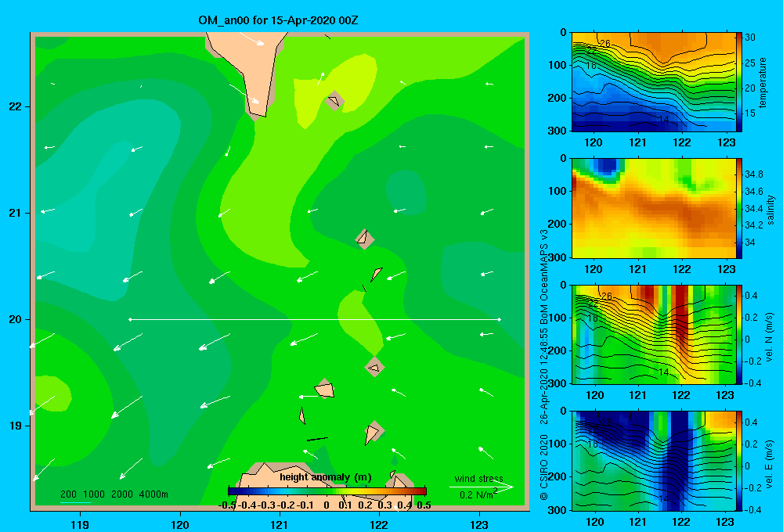Click the 0.5 tick on height anomaly scale
Viewport: 783px width, 532px height.
424,505
